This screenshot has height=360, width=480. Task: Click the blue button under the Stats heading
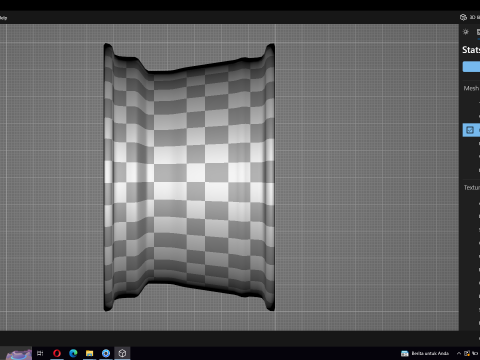(471, 67)
